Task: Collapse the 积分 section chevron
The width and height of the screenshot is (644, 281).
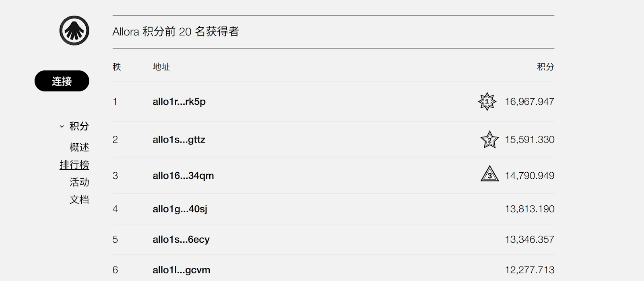Action: [62, 126]
